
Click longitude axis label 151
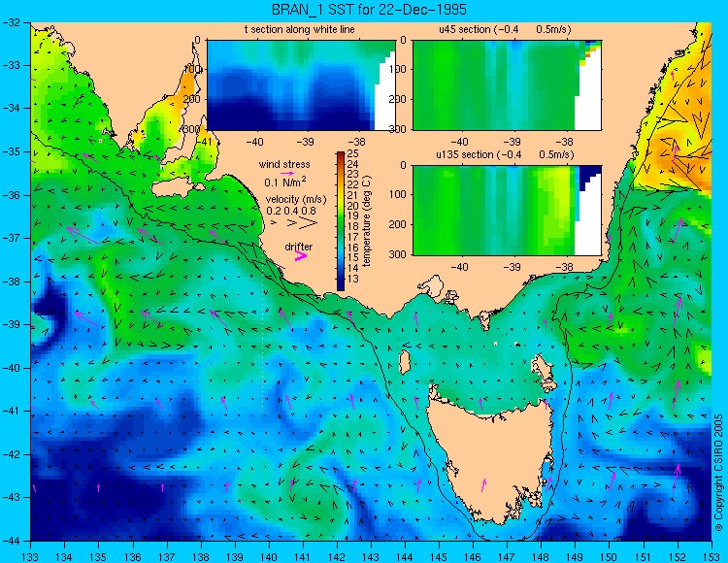coord(643,556)
